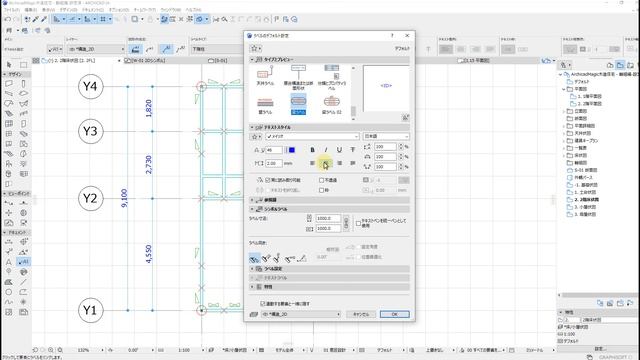Viewport: 640px width, 360px height.
Task: Click chain link icon between label size fields
Action: click(x=346, y=223)
